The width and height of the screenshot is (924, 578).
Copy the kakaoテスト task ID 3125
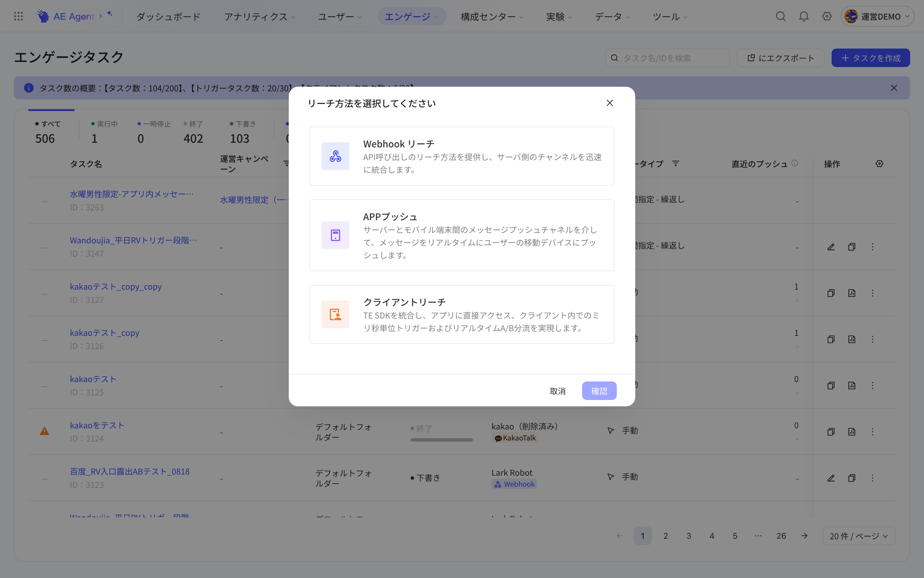tap(831, 386)
